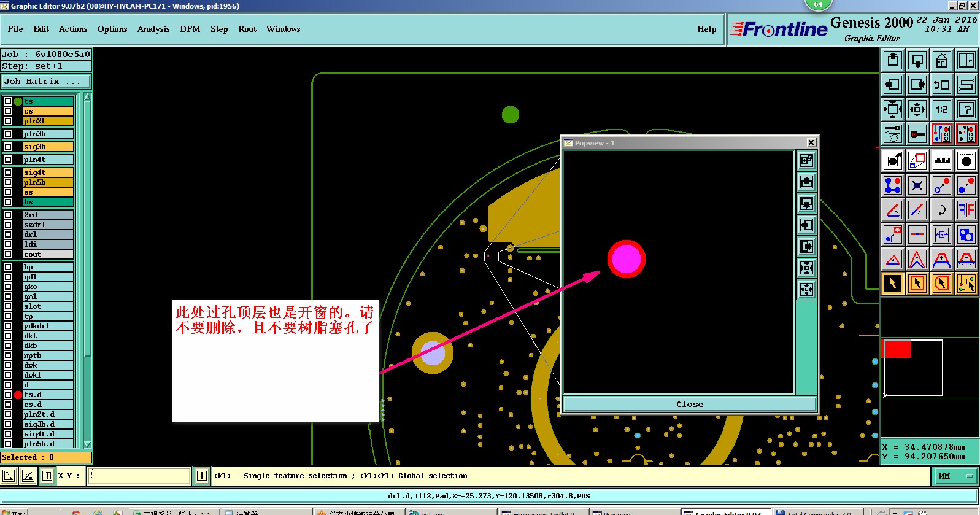
Task: Click the exclamation mark icon beside XY field
Action: click(x=202, y=476)
